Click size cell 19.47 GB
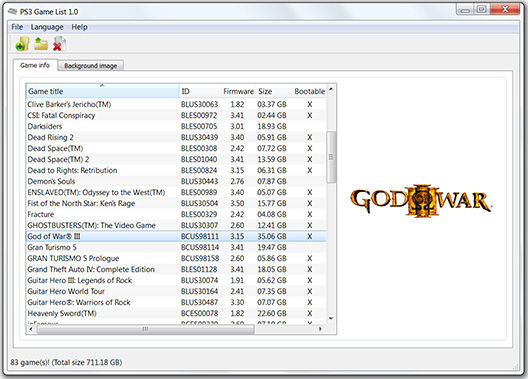The image size is (528, 379). tap(272, 247)
